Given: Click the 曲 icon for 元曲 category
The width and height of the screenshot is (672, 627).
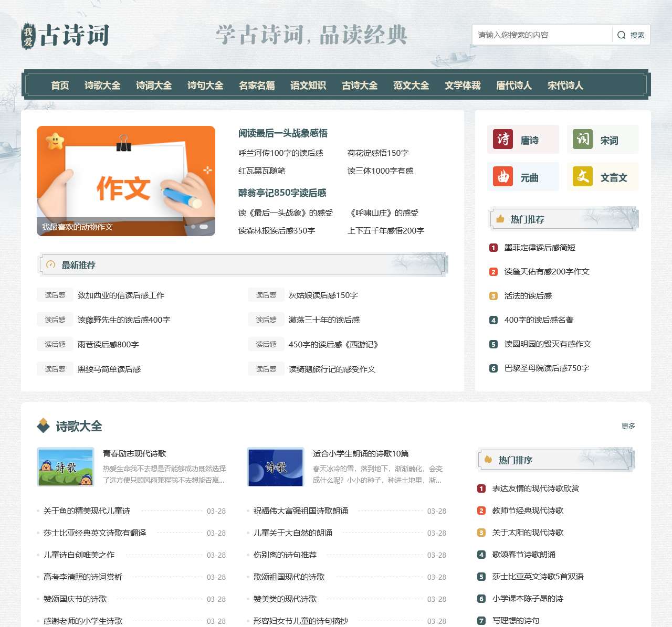Looking at the screenshot, I should click(x=502, y=177).
